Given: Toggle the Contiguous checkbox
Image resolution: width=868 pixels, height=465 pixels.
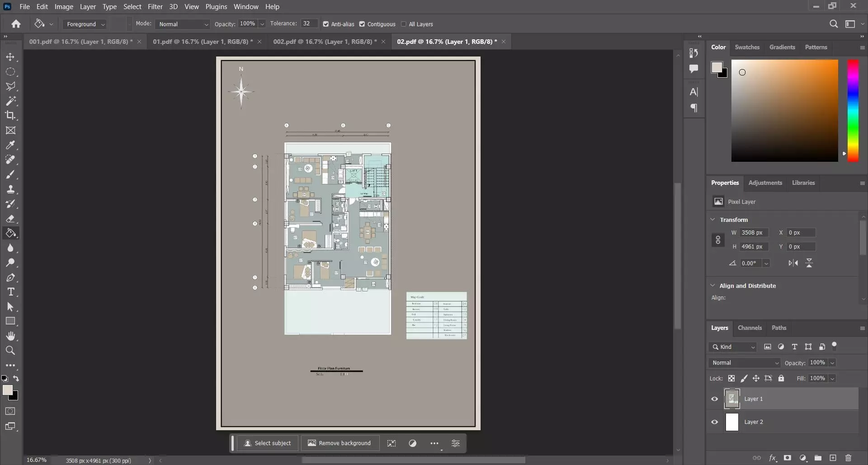Looking at the screenshot, I should point(362,24).
